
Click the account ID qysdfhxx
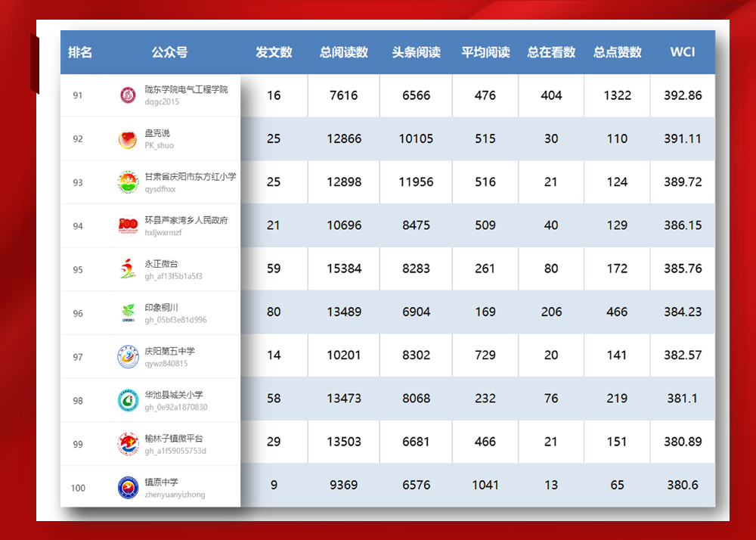(x=160, y=189)
